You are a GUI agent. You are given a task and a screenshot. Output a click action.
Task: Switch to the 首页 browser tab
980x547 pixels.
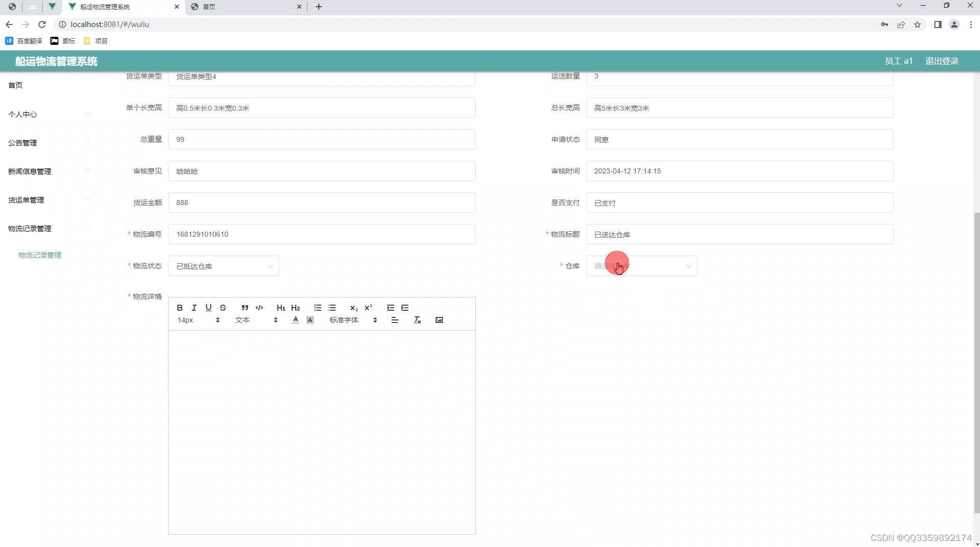click(246, 7)
